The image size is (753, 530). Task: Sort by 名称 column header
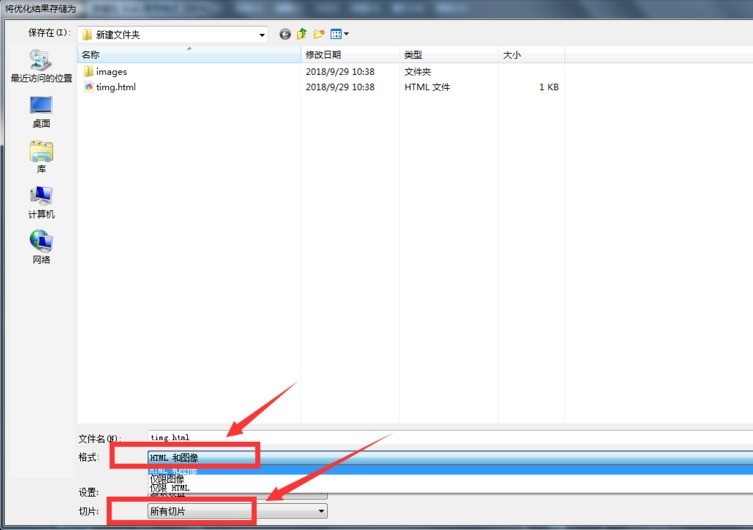189,55
